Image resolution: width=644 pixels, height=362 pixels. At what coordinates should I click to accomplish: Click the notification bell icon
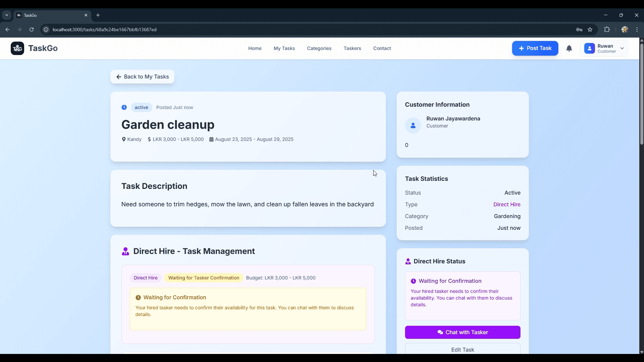coord(569,49)
